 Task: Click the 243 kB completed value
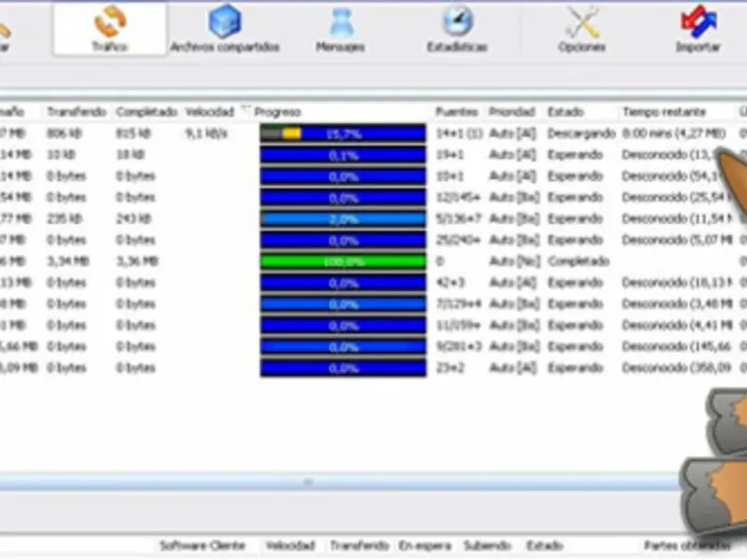pos(134,219)
